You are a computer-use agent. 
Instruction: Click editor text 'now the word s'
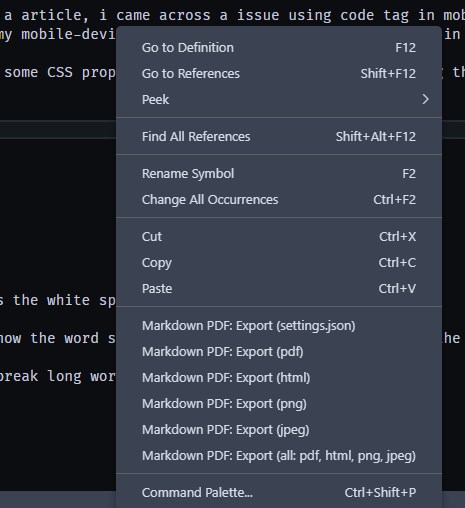click(x=57, y=338)
